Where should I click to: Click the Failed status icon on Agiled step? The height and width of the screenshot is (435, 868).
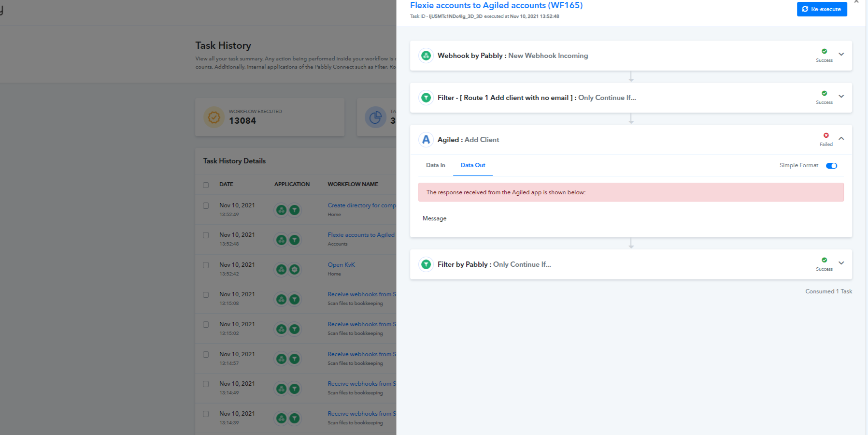click(x=826, y=135)
